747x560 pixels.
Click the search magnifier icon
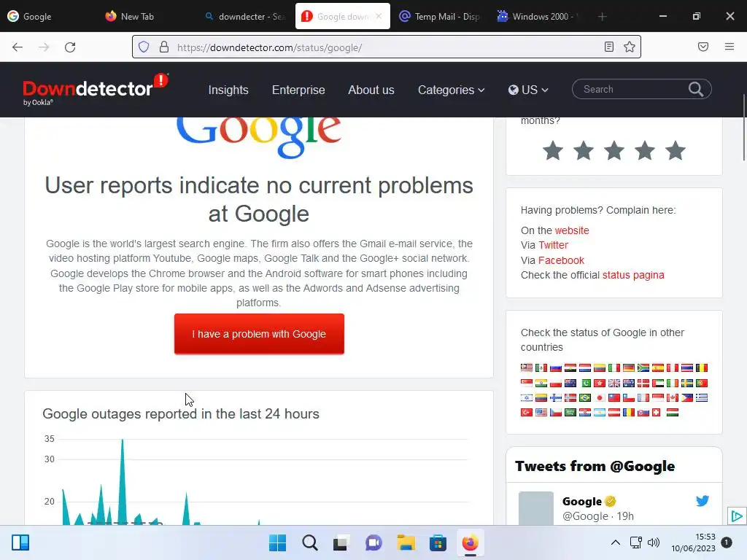click(696, 89)
